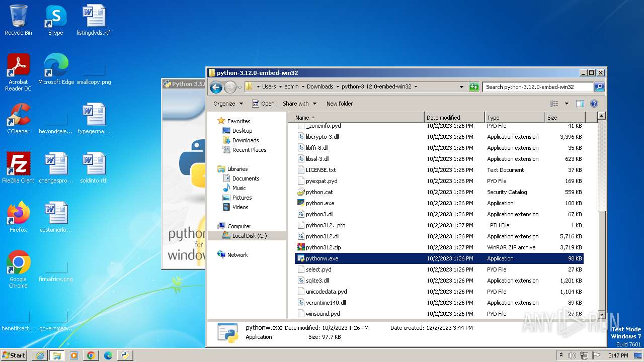Expand dropdown after python-3.12.0-embed-win32 path
This screenshot has height=362, width=644.
coord(416,87)
